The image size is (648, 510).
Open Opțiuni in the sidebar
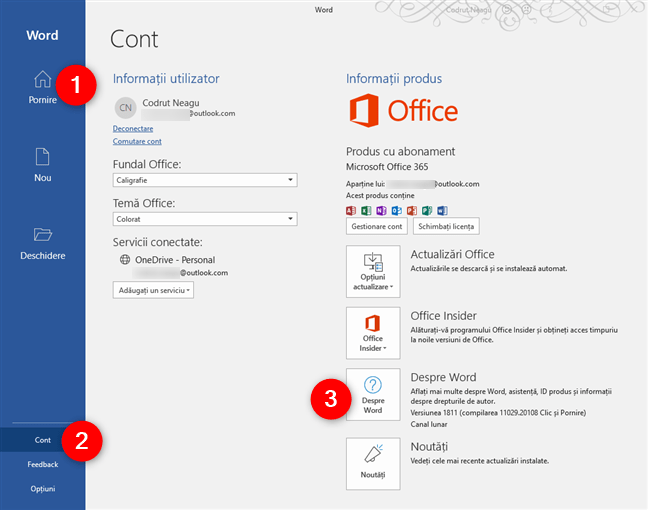[x=43, y=489]
